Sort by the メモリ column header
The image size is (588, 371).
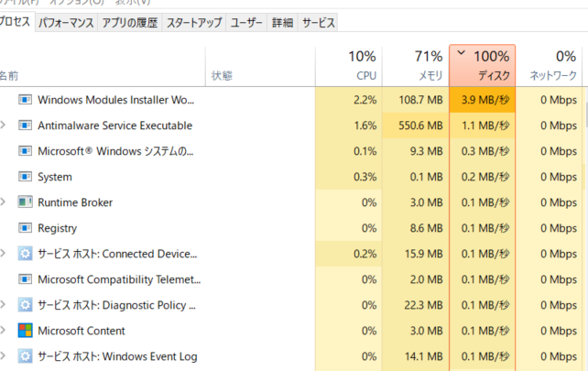[x=416, y=66]
